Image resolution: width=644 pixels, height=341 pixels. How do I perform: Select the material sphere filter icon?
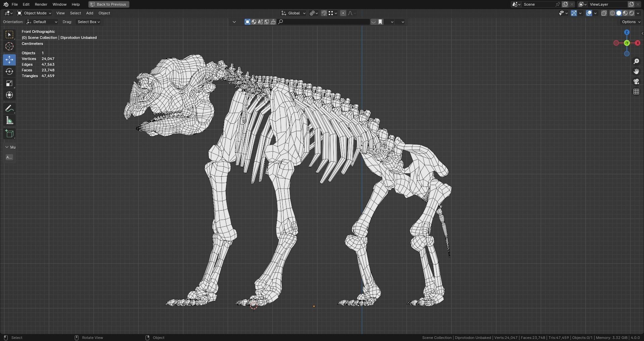254,22
